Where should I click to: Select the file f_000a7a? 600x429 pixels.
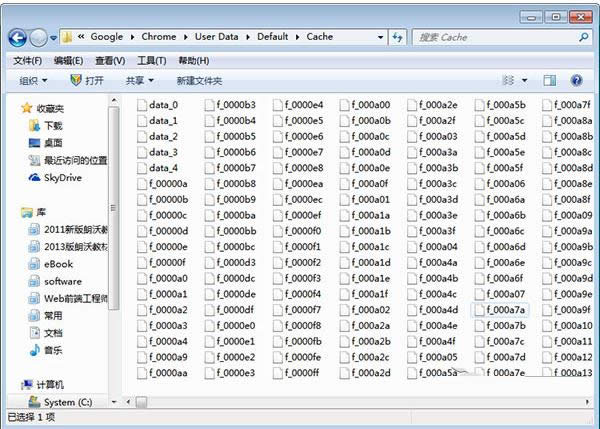coord(505,309)
